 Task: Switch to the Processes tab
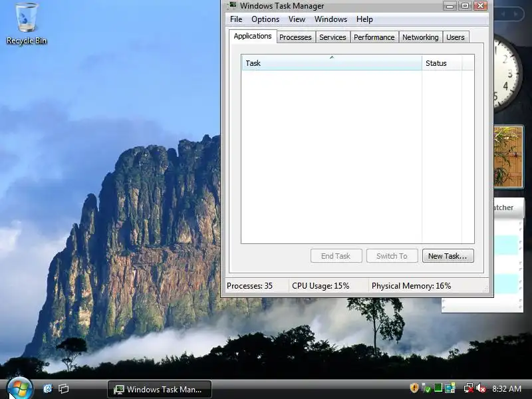295,37
